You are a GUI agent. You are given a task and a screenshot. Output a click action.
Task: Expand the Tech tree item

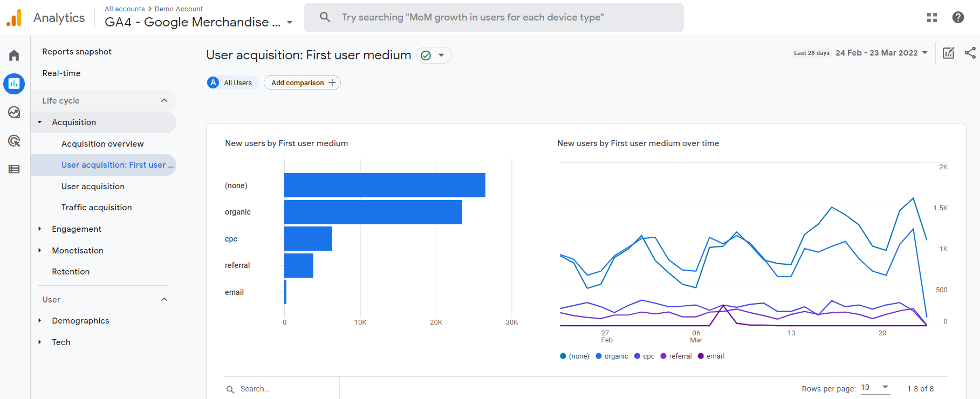(39, 342)
